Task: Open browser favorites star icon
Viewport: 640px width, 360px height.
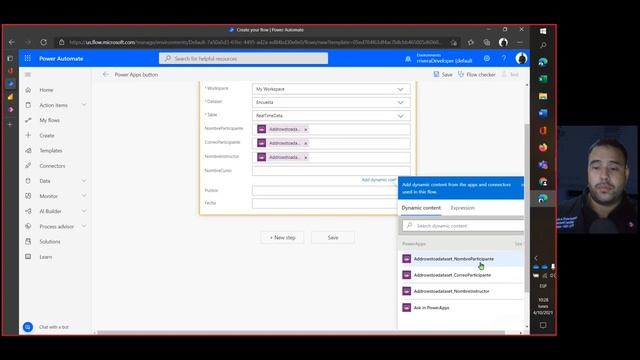Action: (471, 42)
